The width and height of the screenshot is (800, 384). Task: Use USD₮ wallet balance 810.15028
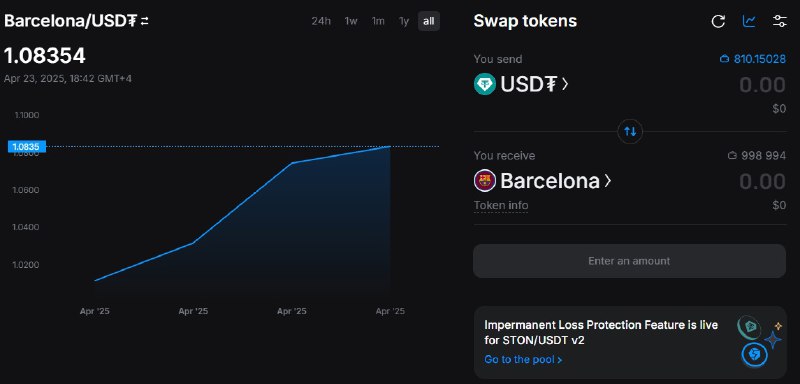pyautogui.click(x=753, y=59)
